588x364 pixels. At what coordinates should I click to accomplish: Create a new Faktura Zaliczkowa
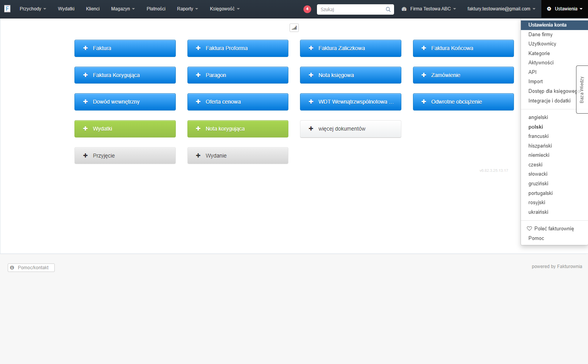350,48
